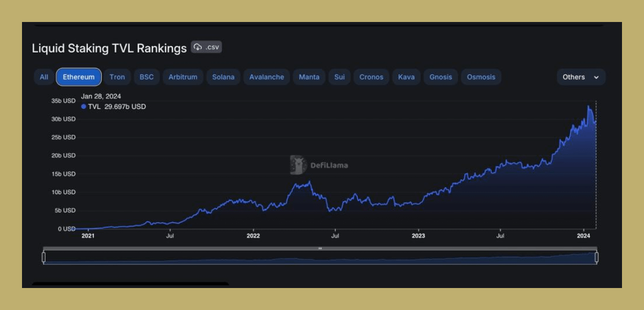Image resolution: width=644 pixels, height=310 pixels.
Task: Select the Osmosis chain tab
Action: [481, 77]
